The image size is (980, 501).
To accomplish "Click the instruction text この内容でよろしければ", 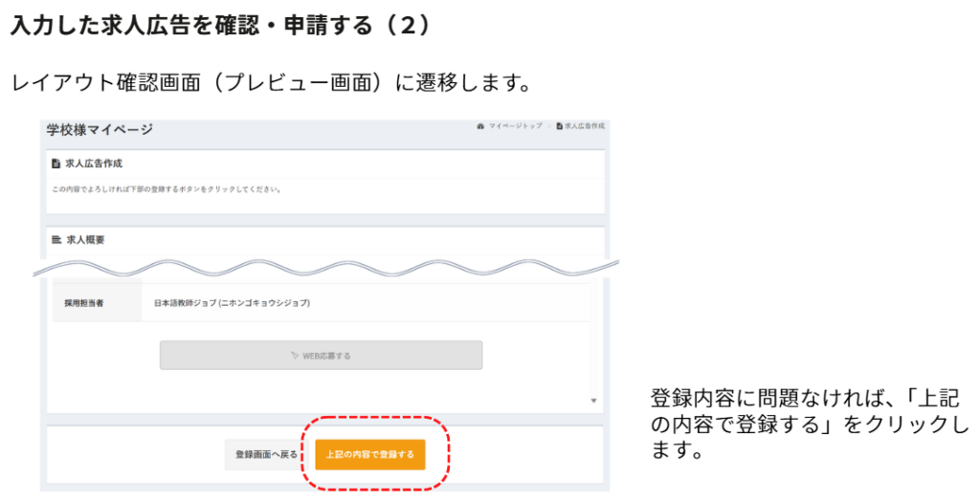I will click(x=166, y=189).
